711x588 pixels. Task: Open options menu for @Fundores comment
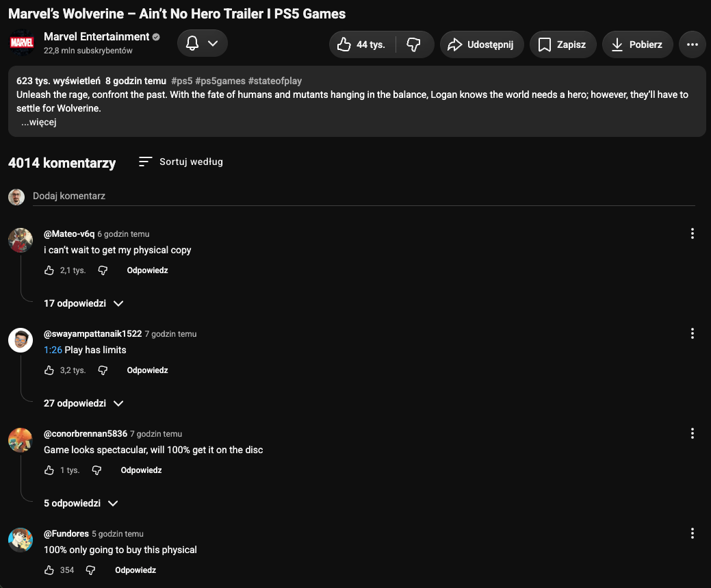pyautogui.click(x=692, y=533)
